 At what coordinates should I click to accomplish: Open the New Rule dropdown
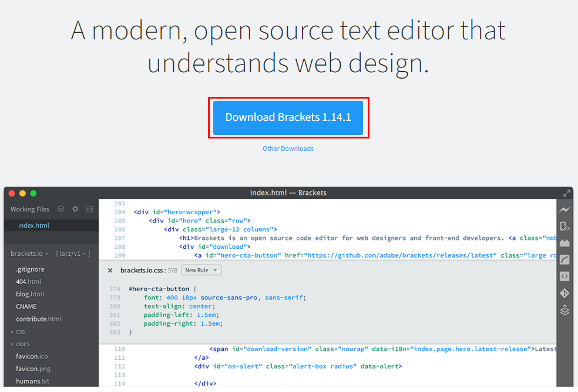point(201,270)
